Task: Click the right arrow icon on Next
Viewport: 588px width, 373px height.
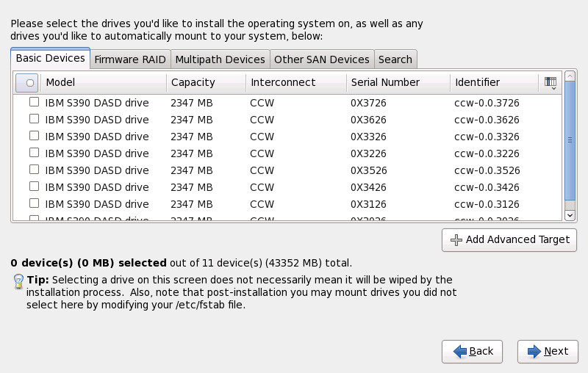Action: (534, 352)
